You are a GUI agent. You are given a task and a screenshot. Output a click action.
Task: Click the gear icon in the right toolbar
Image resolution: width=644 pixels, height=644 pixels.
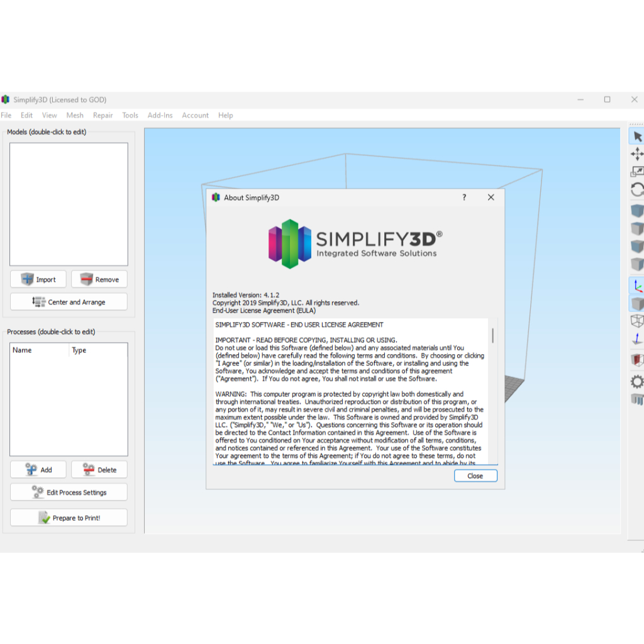click(x=637, y=382)
